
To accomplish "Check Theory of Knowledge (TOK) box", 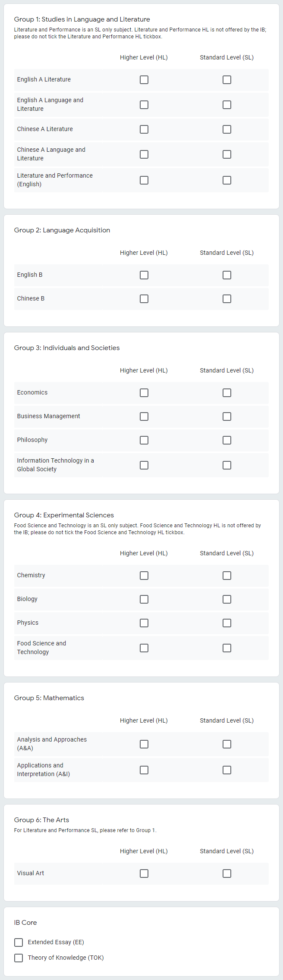I will point(19,958).
